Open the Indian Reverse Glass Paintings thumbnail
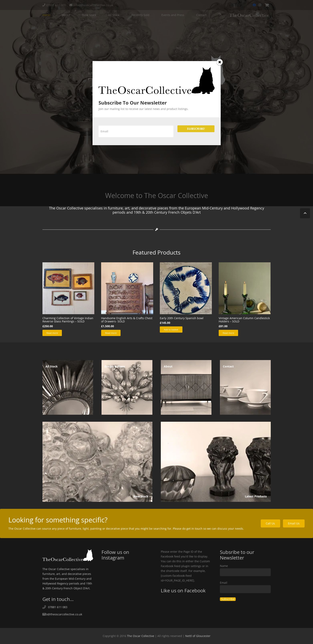Viewport: 313px width, 644px height. point(68,288)
